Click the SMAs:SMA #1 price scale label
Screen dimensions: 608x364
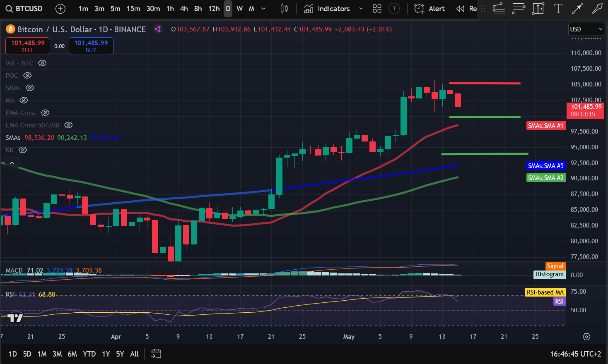(546, 125)
